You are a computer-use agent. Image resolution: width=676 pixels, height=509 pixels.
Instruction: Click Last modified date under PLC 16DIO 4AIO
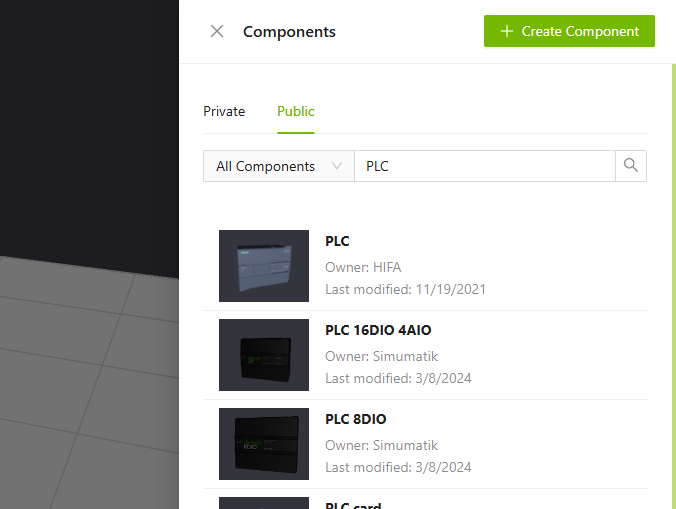click(398, 378)
